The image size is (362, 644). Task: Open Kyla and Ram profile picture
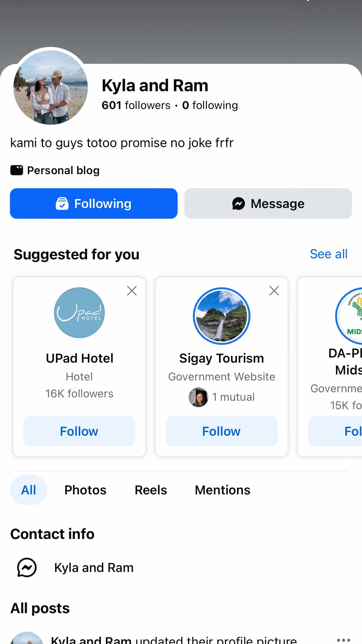tap(51, 87)
